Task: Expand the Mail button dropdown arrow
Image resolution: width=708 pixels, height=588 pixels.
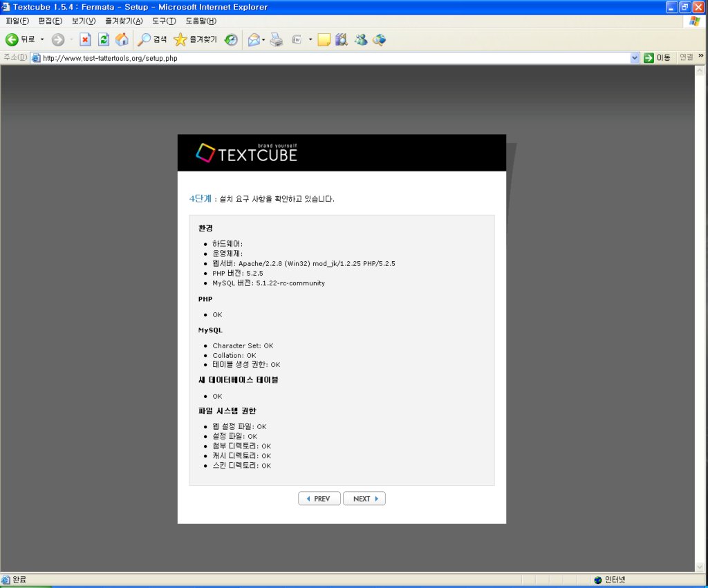Action: coord(263,39)
